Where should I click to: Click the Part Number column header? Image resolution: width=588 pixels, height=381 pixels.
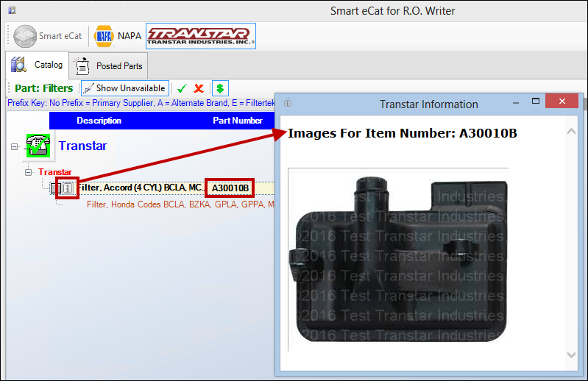[x=237, y=121]
